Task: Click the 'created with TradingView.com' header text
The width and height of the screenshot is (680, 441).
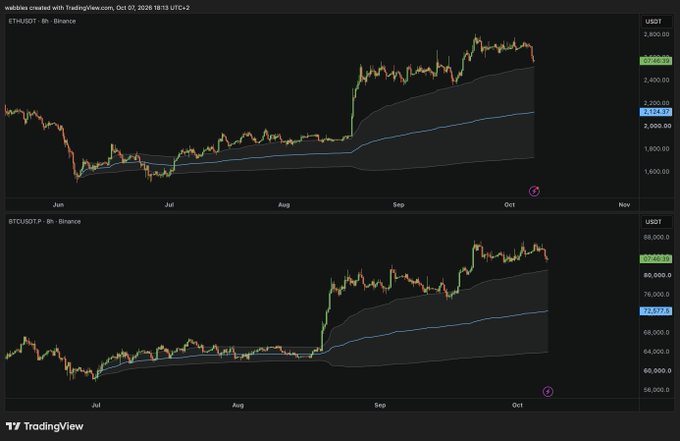Action: pyautogui.click(x=69, y=8)
